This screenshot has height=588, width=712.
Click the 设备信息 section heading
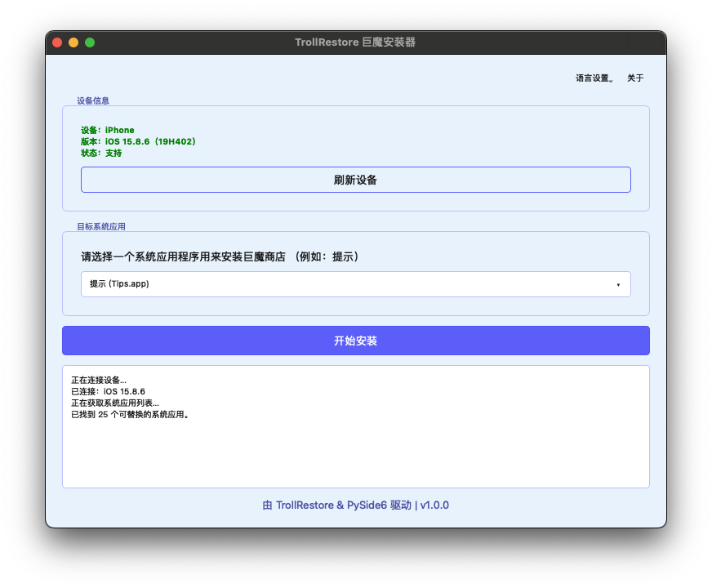(x=93, y=100)
